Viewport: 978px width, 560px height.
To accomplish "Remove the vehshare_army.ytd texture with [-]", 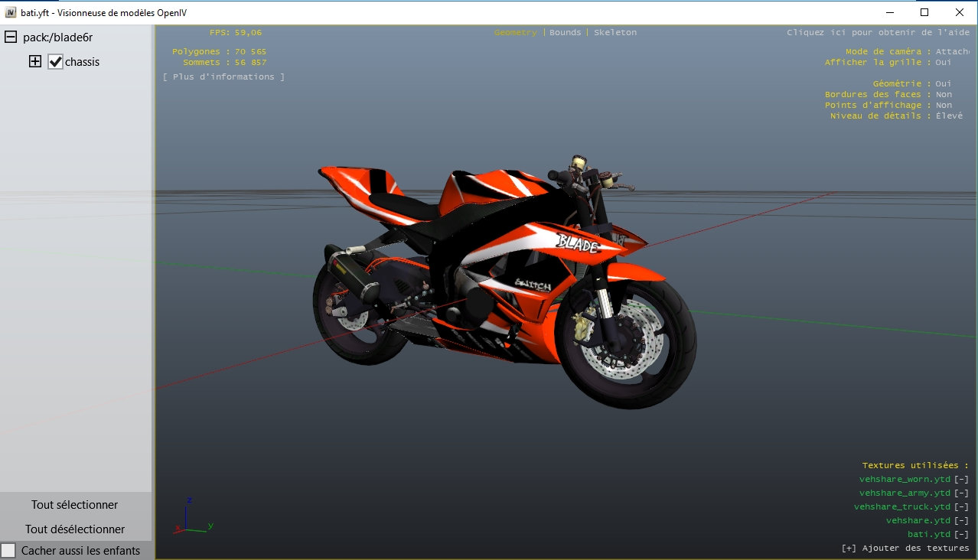I will [961, 493].
